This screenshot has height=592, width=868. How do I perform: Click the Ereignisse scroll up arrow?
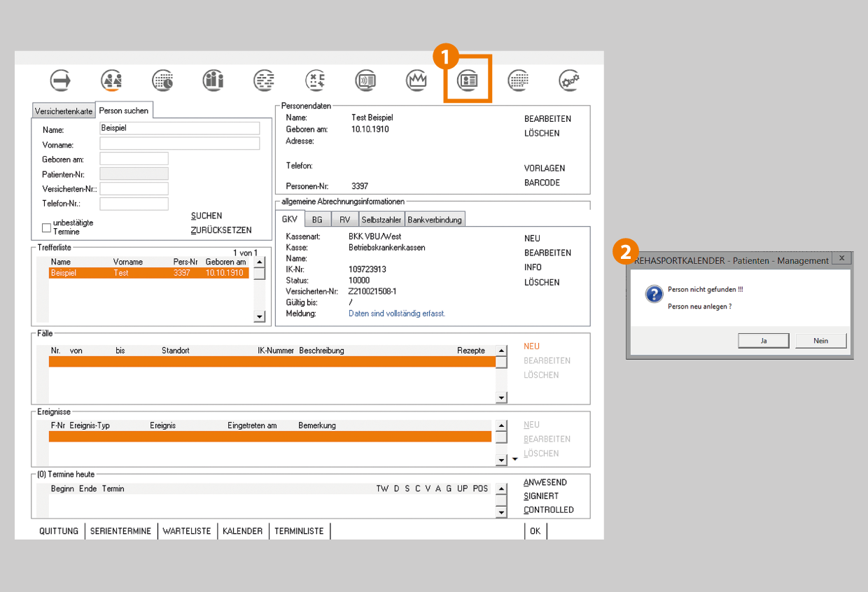501,425
